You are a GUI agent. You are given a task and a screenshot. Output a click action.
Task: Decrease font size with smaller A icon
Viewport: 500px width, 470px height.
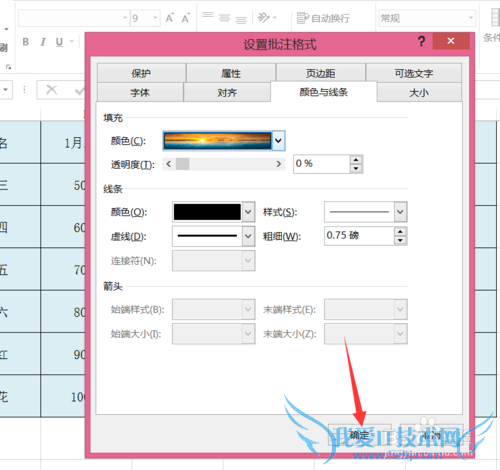(185, 18)
